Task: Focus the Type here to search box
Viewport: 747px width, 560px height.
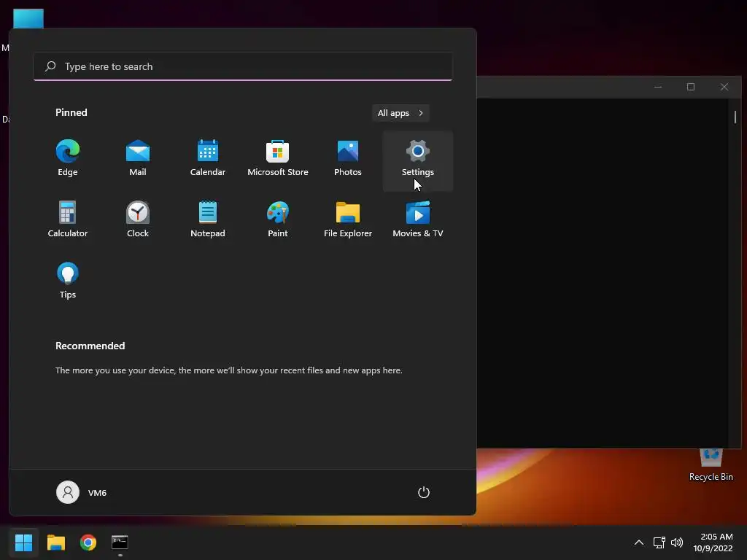Action: pos(243,66)
